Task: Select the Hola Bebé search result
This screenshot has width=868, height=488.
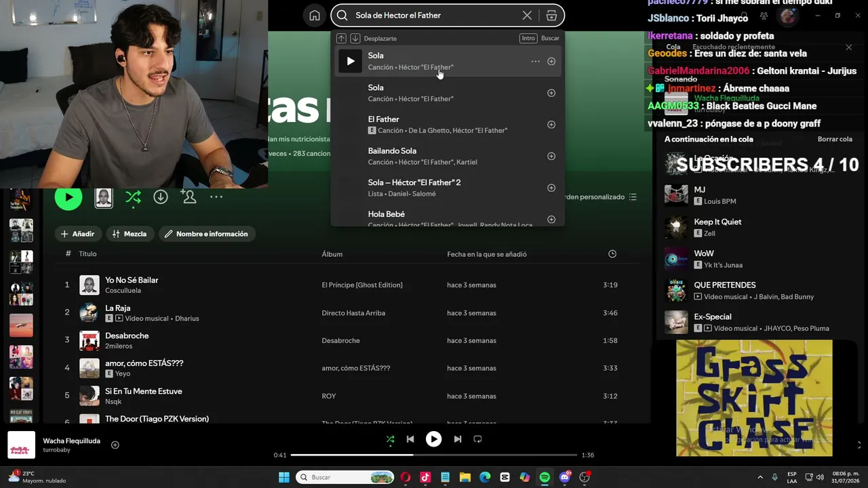Action: click(x=448, y=217)
